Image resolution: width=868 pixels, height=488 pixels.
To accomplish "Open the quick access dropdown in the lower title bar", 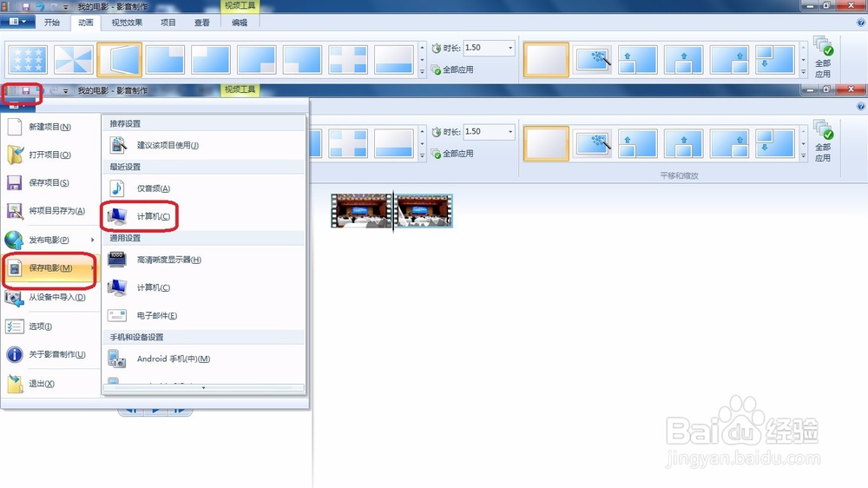I will [x=66, y=91].
